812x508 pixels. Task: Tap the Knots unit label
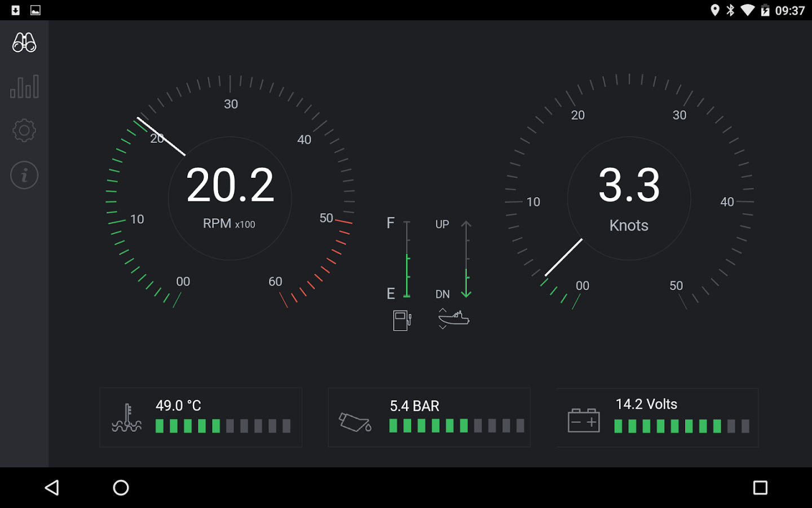629,225
